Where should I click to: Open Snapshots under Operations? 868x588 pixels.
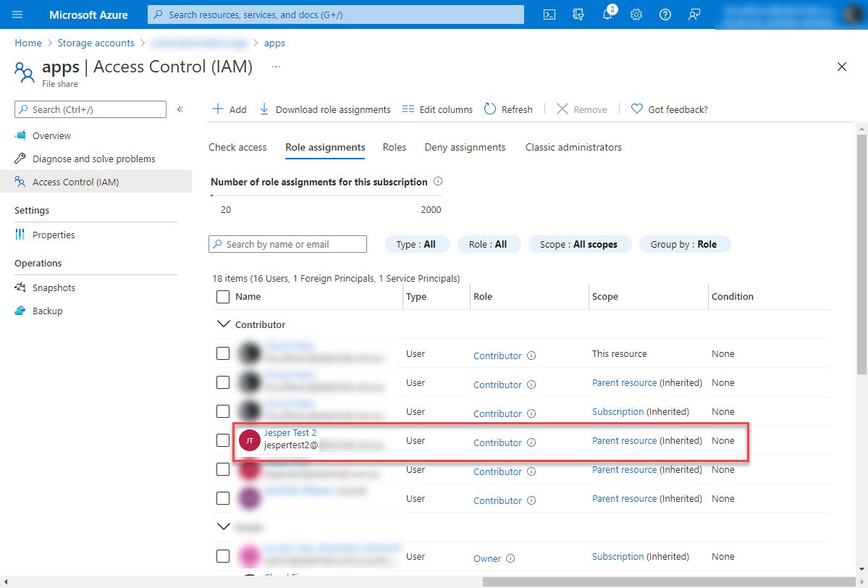click(x=54, y=287)
